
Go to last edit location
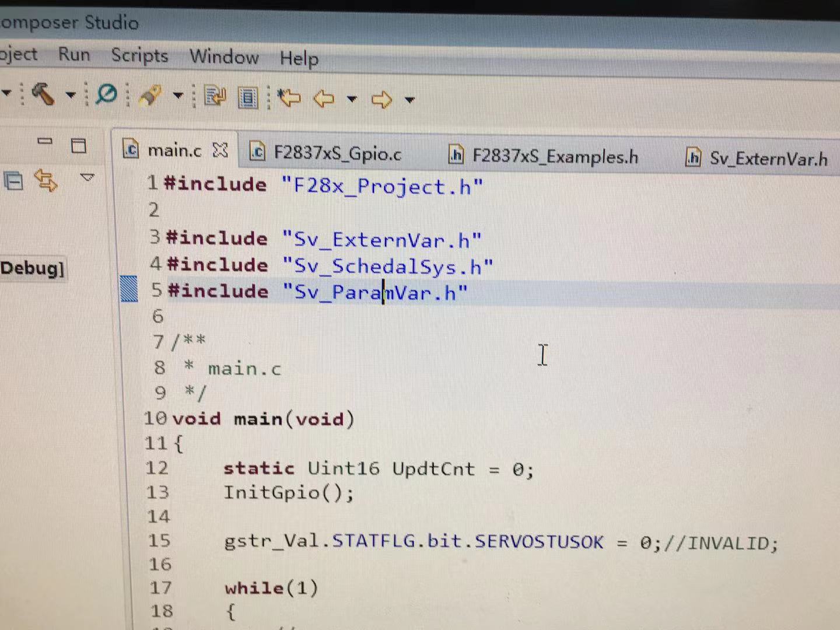[289, 97]
